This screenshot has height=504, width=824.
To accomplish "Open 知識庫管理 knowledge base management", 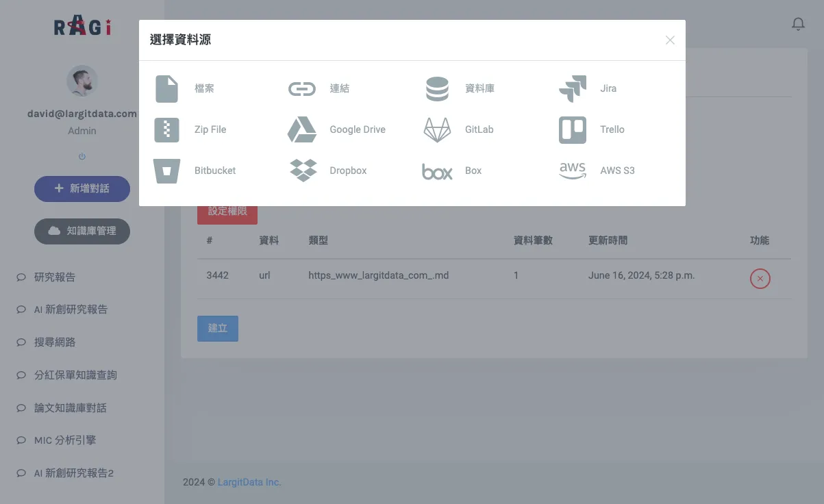I will click(82, 231).
